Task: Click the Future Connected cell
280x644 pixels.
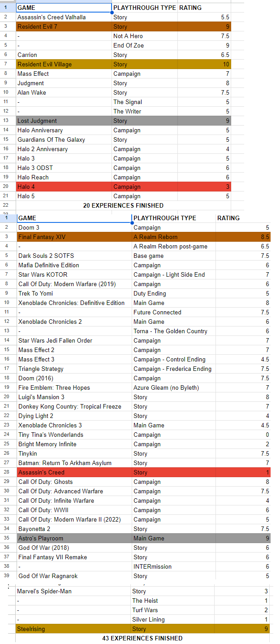Action: 173,312
